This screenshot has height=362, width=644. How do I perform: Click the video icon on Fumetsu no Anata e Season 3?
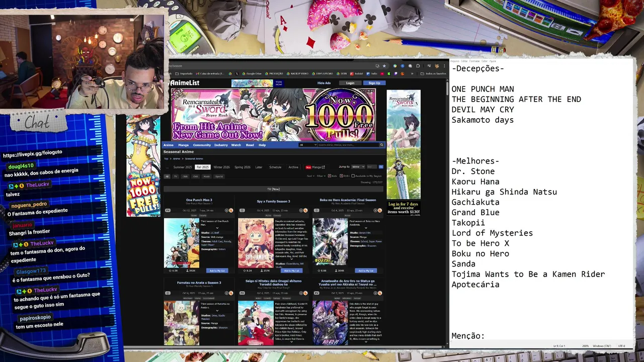168,293
